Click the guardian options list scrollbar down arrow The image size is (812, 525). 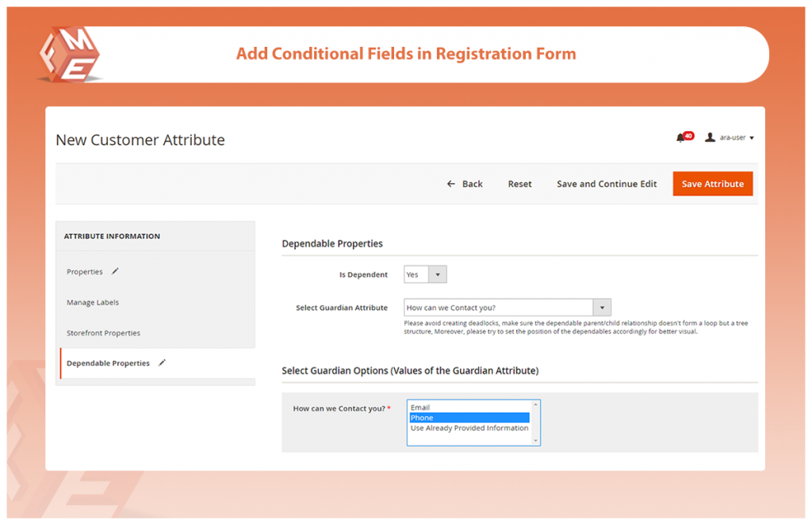pyautogui.click(x=535, y=441)
